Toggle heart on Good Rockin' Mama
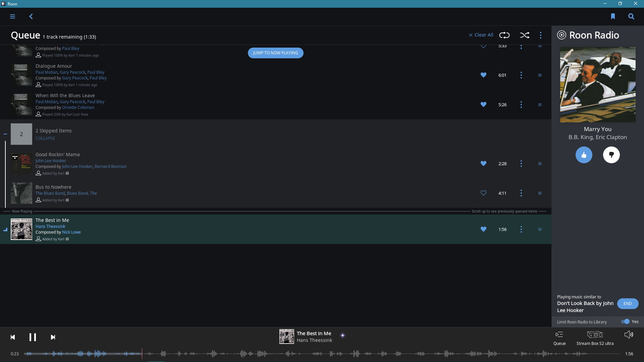This screenshot has width=644, height=362. point(483,164)
